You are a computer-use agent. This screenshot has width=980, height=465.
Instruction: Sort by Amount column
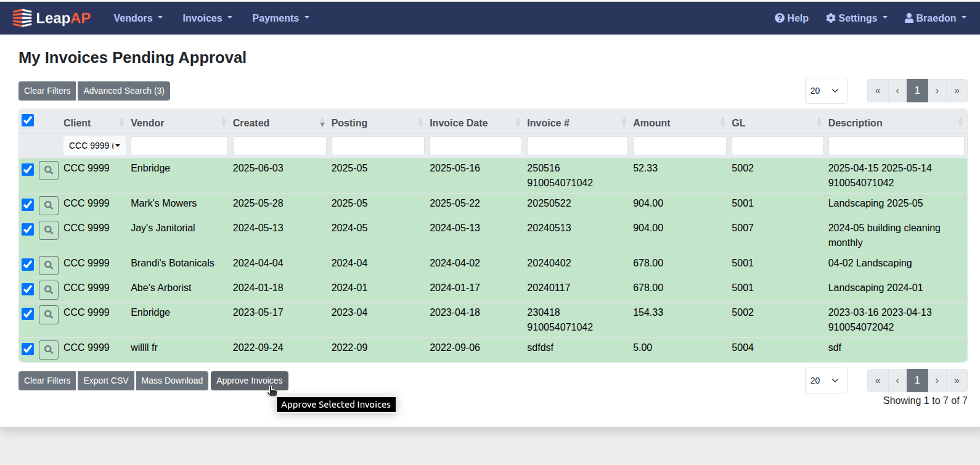click(679, 123)
